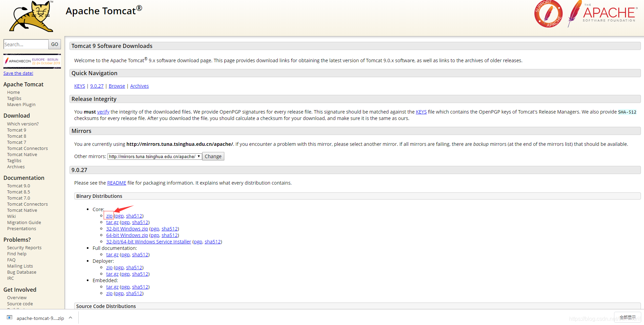
Task: Click the Support Apache badge icon
Action: pyautogui.click(x=548, y=14)
